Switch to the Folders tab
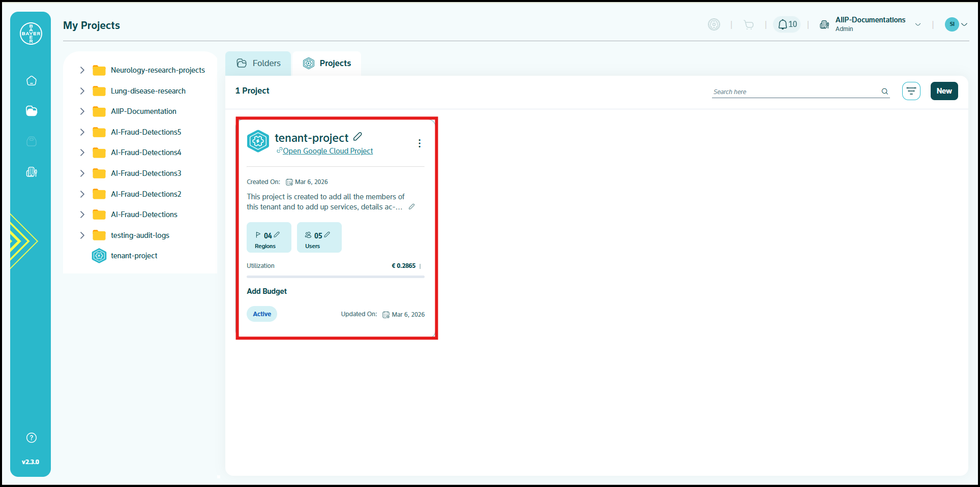This screenshot has height=487, width=980. tap(258, 64)
